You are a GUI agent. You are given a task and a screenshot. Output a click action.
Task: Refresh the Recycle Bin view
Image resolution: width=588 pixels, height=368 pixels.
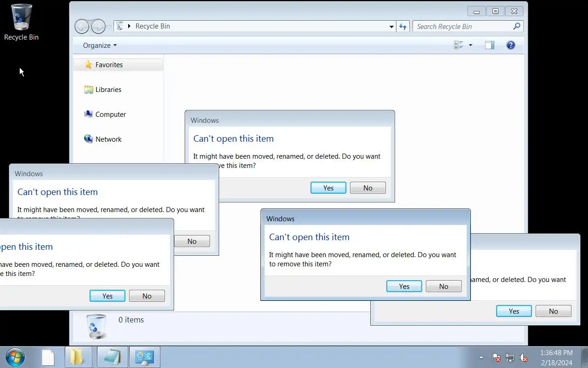pyautogui.click(x=403, y=27)
